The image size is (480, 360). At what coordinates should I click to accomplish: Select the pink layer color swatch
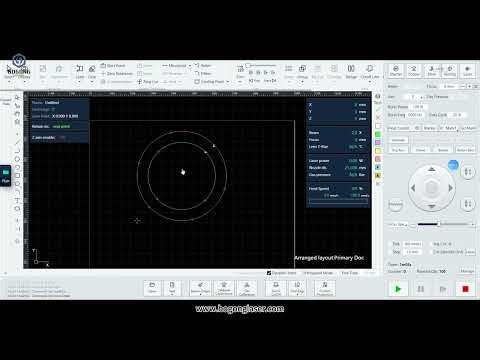[x=378, y=142]
